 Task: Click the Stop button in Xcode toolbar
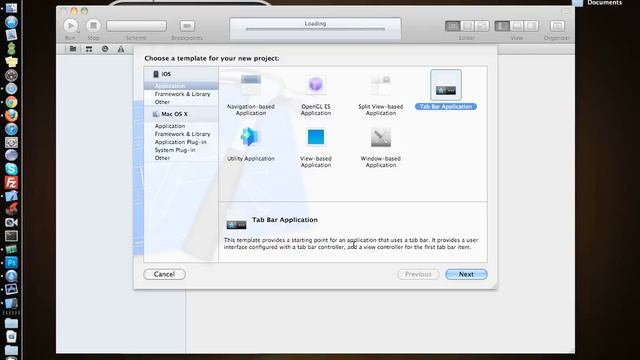pos(93,26)
